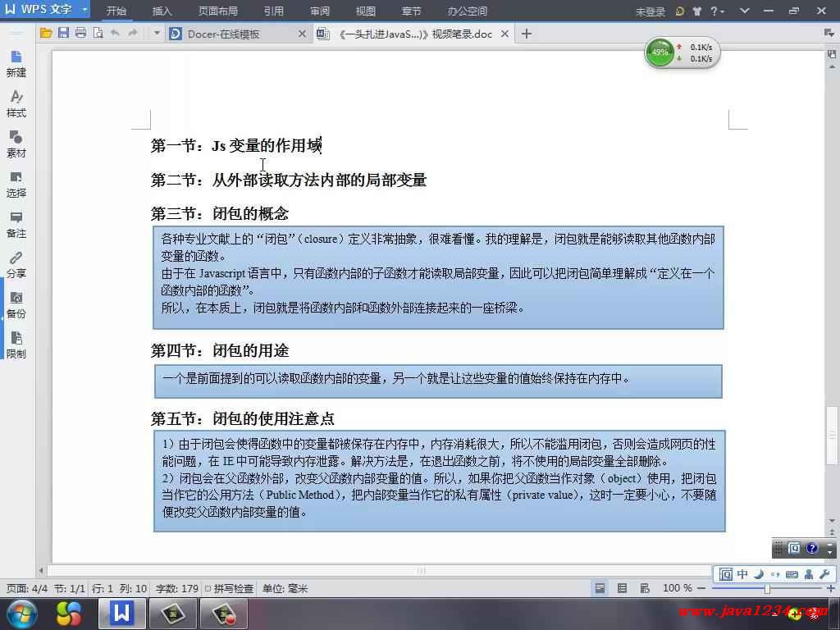Click the 分享 (Share) sidebar icon
This screenshot has height=630, width=840.
coord(16,264)
